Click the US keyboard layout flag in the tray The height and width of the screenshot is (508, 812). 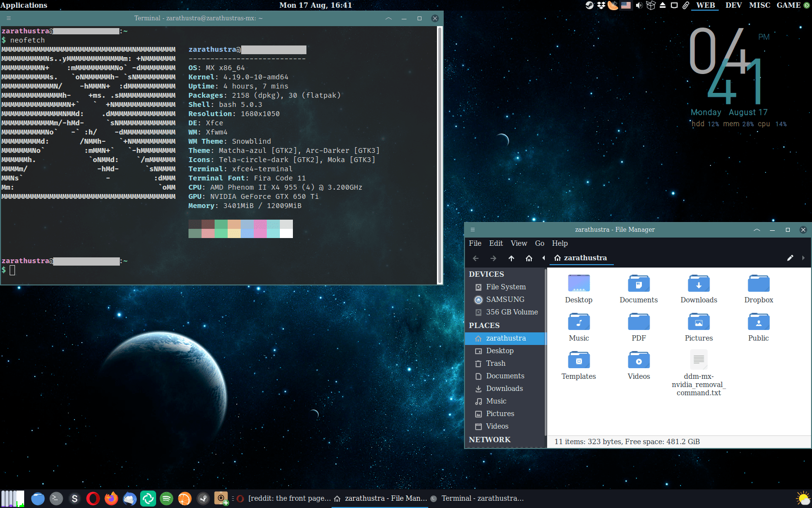625,5
